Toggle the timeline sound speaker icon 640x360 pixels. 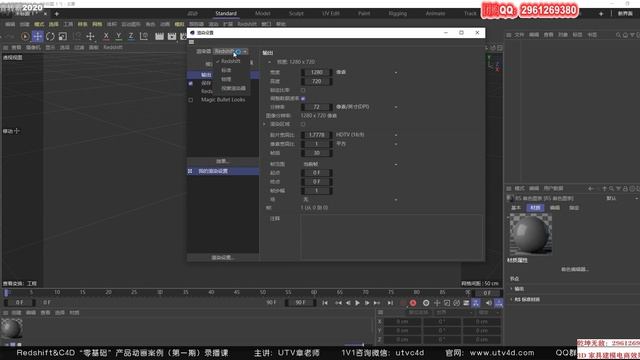coord(489,303)
